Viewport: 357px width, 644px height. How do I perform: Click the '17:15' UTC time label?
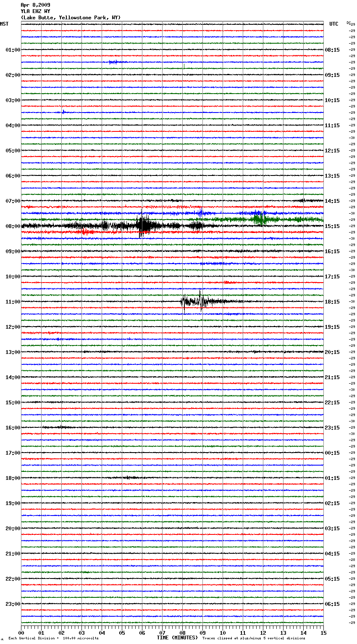(x=332, y=277)
